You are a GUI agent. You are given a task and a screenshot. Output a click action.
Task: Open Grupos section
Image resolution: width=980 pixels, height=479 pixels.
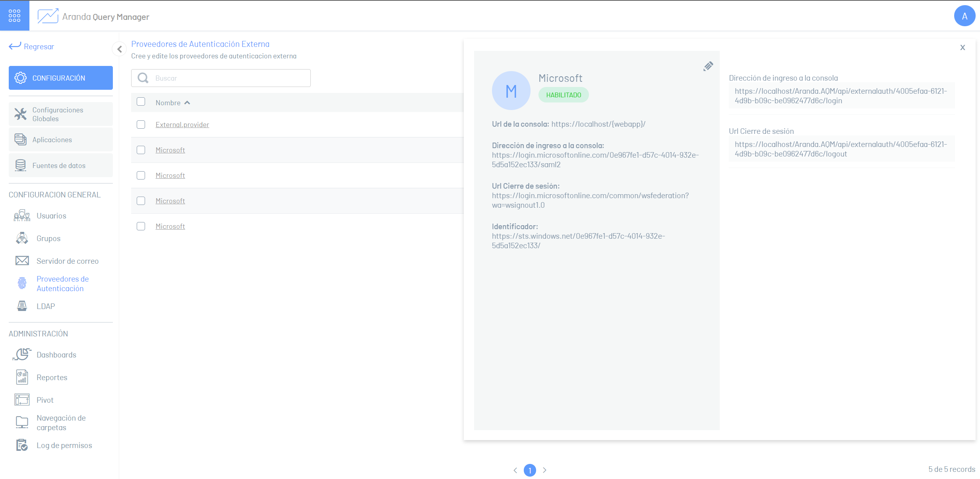click(x=48, y=238)
